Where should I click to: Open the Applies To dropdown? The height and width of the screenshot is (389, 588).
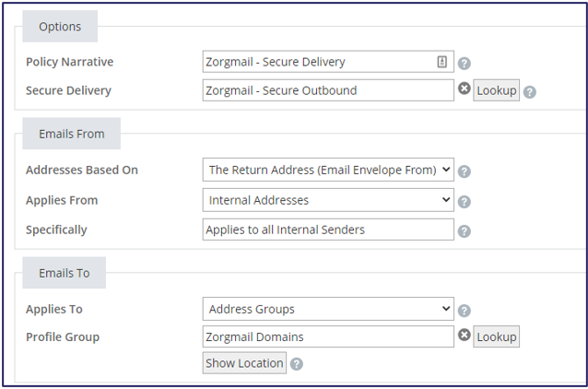(x=328, y=309)
